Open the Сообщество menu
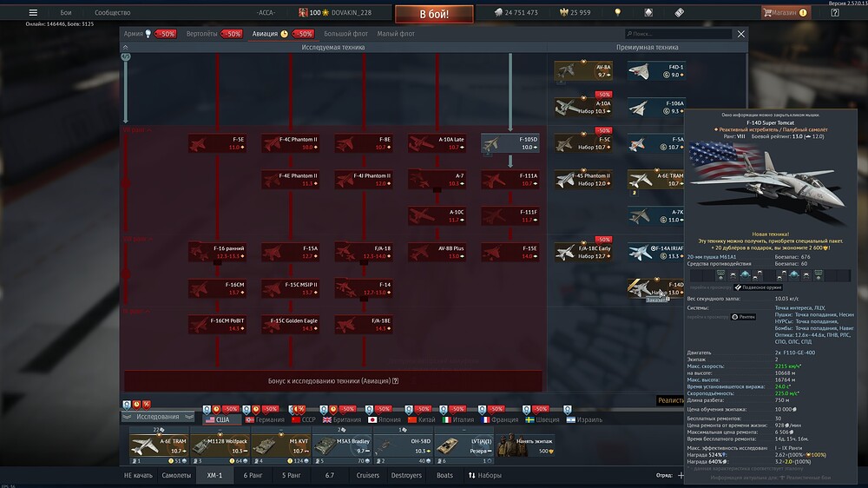The width and height of the screenshot is (868, 488). click(112, 12)
